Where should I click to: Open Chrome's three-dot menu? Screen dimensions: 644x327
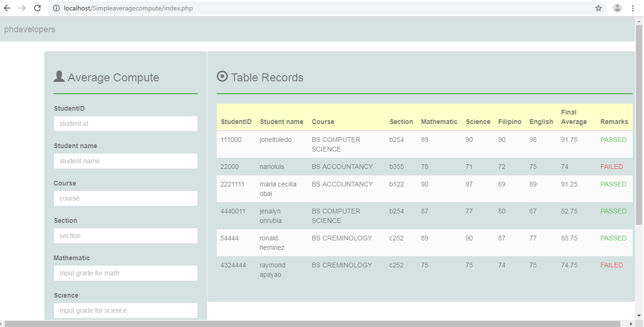(633, 8)
